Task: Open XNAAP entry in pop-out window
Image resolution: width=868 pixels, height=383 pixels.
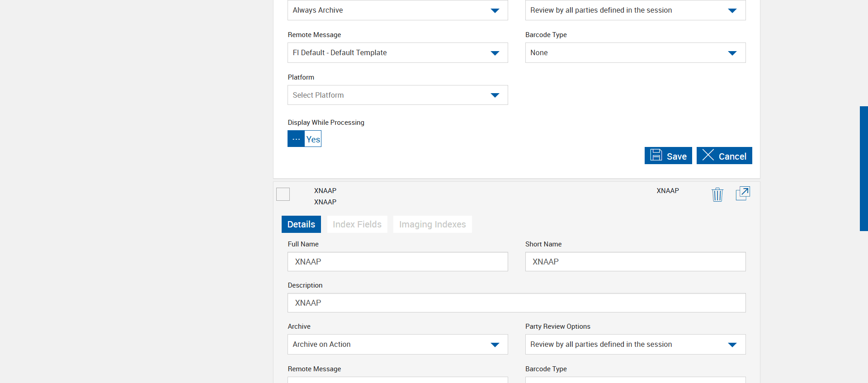Action: [743, 194]
